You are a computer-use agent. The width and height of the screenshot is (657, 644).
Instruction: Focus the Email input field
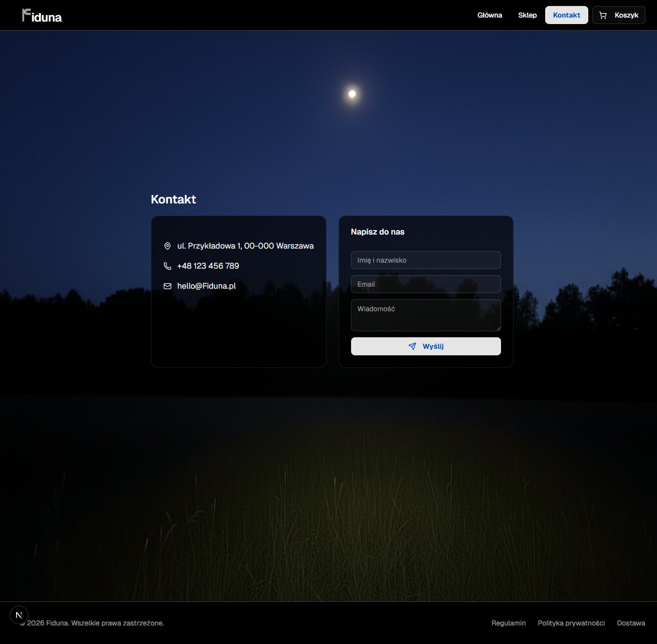pos(426,284)
